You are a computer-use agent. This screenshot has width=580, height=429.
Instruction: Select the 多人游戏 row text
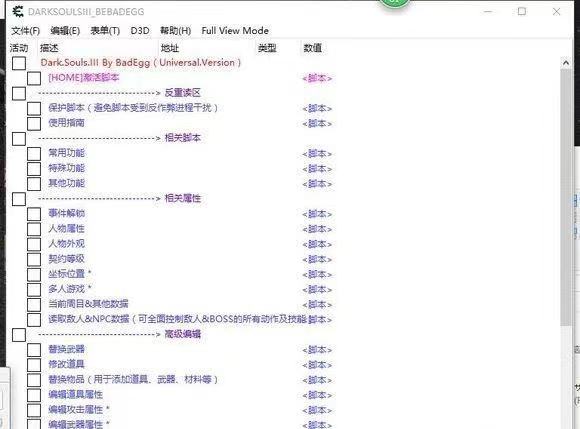click(70, 289)
